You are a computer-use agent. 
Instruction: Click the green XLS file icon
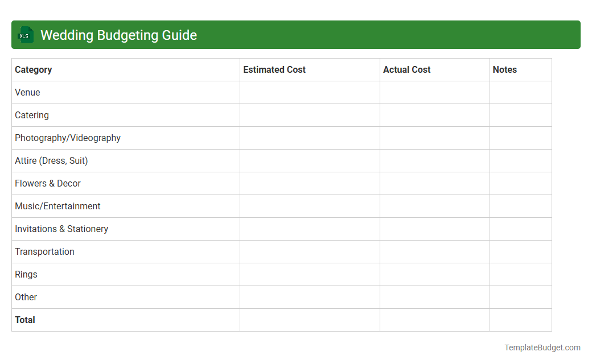25,35
